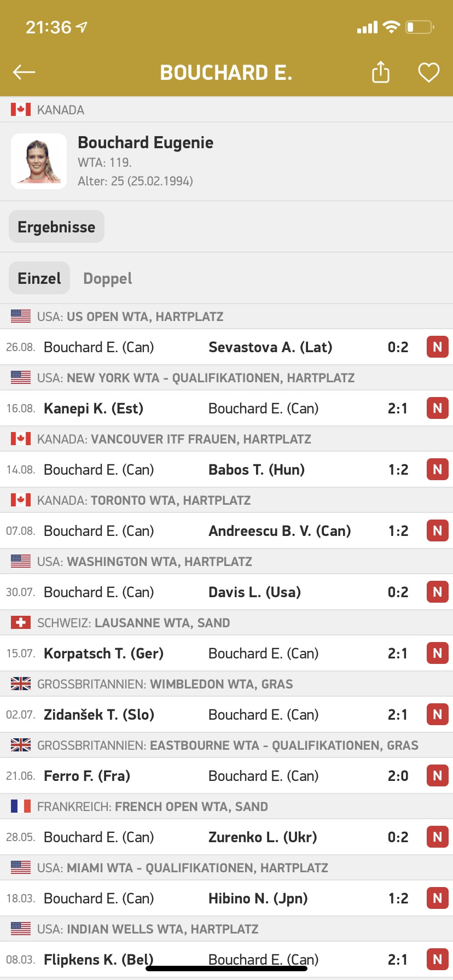
Task: Open Eugenie Bouchard's profile photo
Action: pos(39,161)
